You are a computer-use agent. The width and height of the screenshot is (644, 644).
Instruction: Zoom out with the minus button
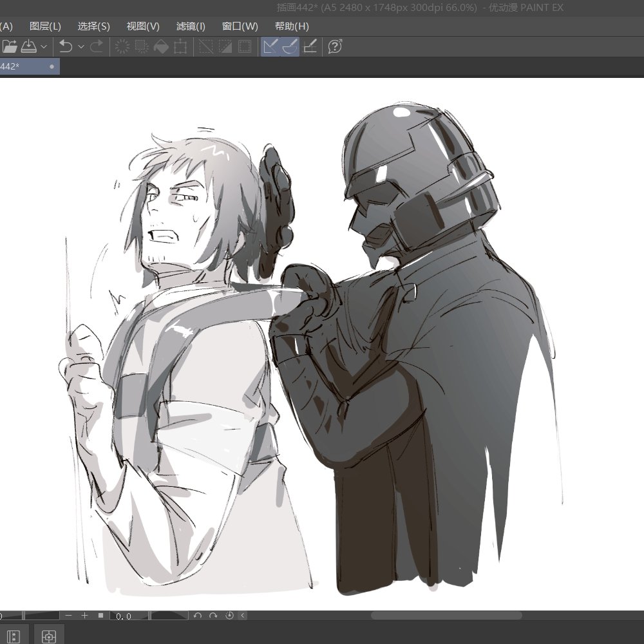(69, 615)
